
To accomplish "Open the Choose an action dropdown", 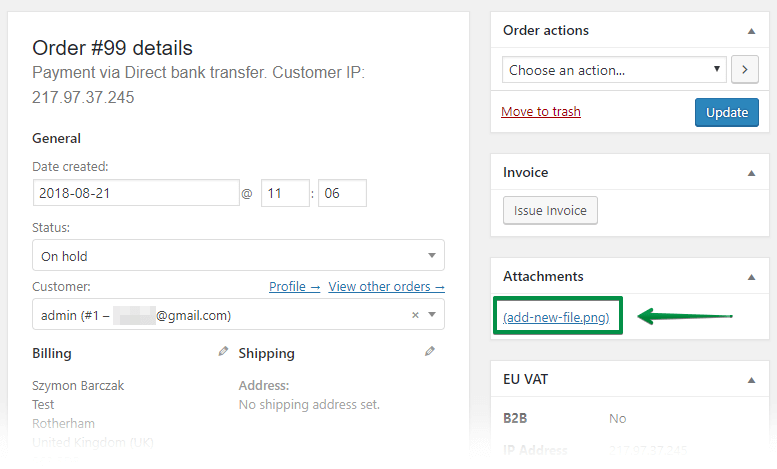I will (x=614, y=70).
